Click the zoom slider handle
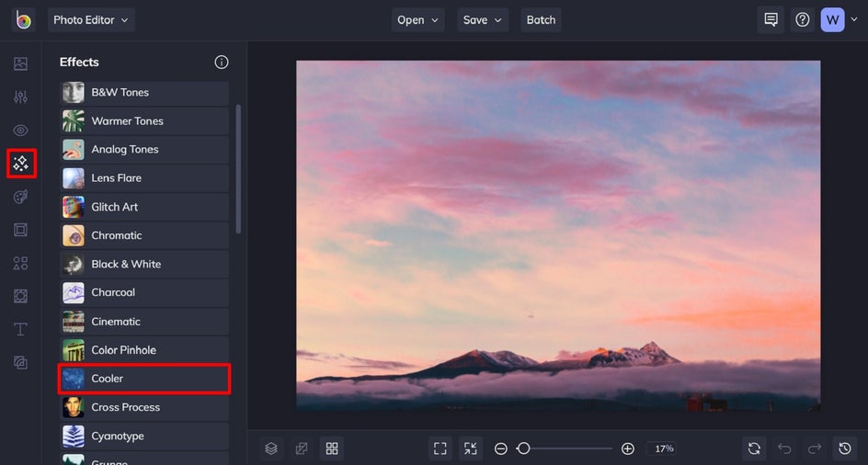 pos(523,448)
